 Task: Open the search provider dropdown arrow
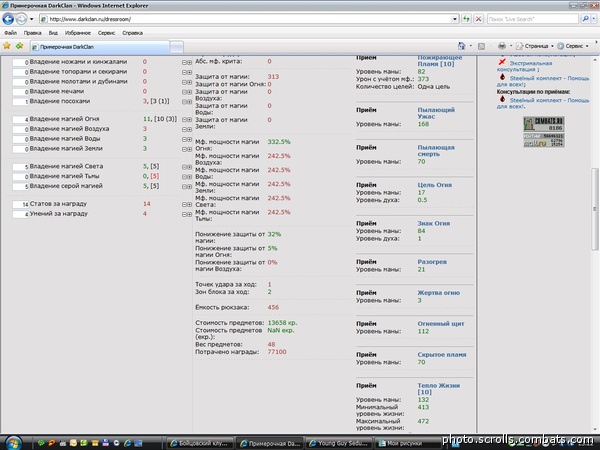tap(593, 19)
